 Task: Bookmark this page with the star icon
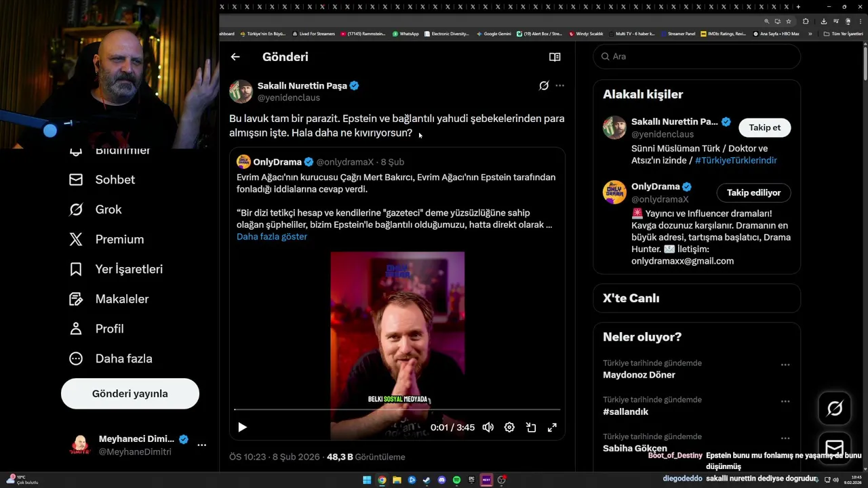pos(789,21)
